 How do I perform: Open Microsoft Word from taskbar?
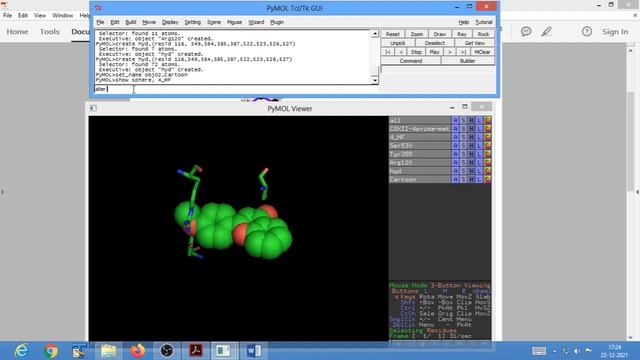pyautogui.click(x=253, y=351)
